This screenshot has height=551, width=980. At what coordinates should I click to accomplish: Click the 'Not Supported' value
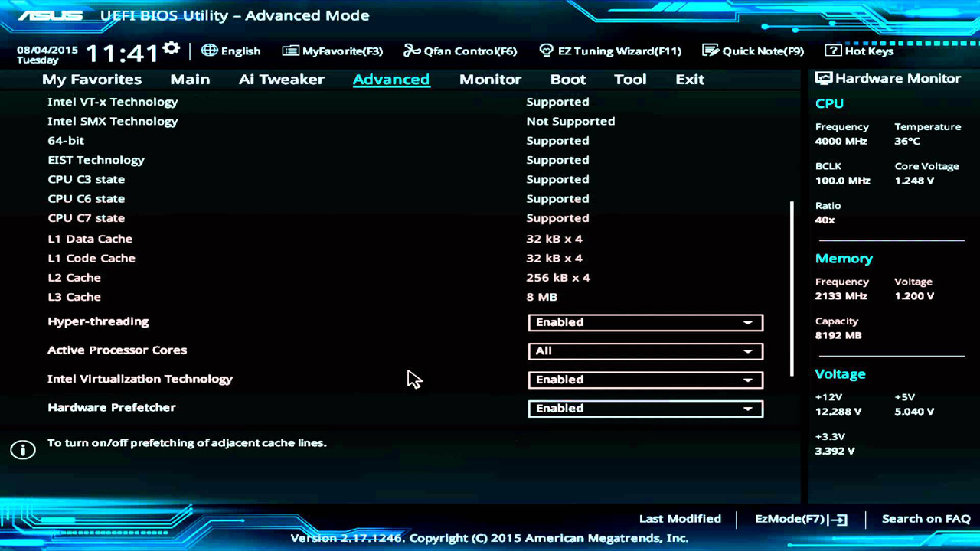(x=570, y=121)
